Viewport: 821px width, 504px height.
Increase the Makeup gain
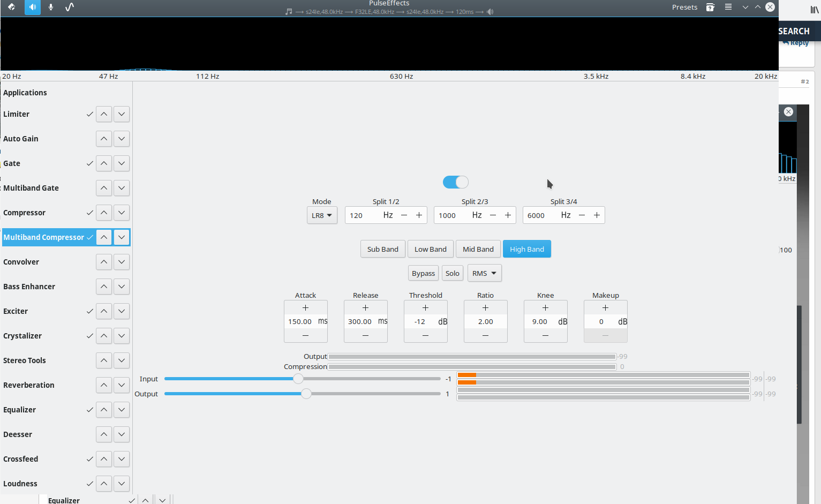[606, 308]
